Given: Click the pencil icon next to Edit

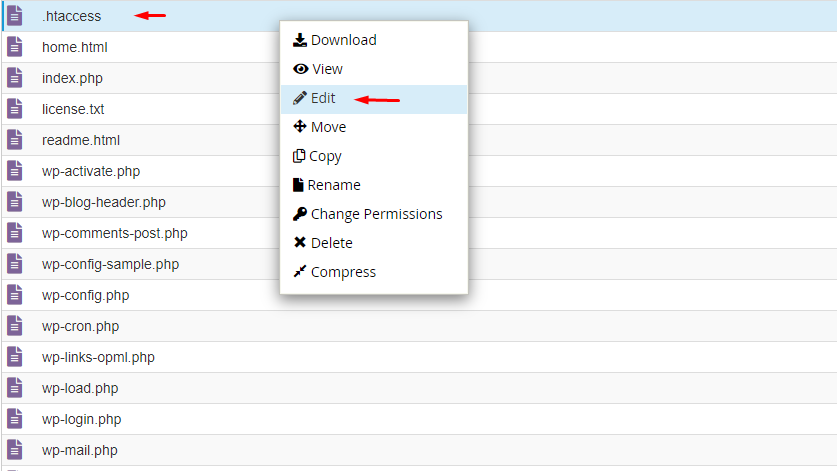Looking at the screenshot, I should pos(299,98).
